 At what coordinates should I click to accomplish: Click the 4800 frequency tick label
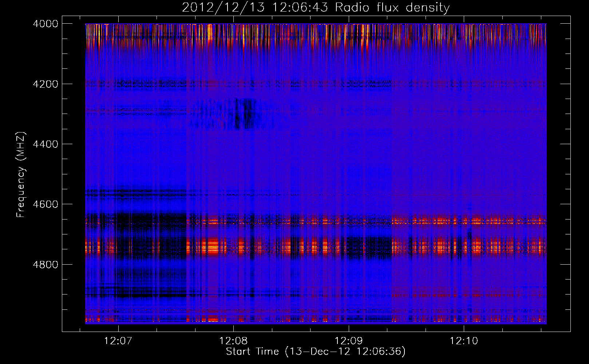46,265
